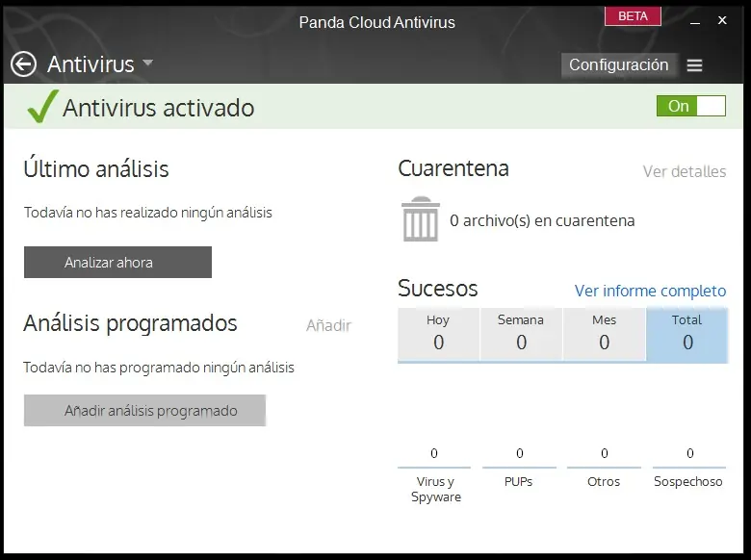Click the Analizar ahora button
Image resolution: width=751 pixels, height=560 pixels.
[117, 263]
